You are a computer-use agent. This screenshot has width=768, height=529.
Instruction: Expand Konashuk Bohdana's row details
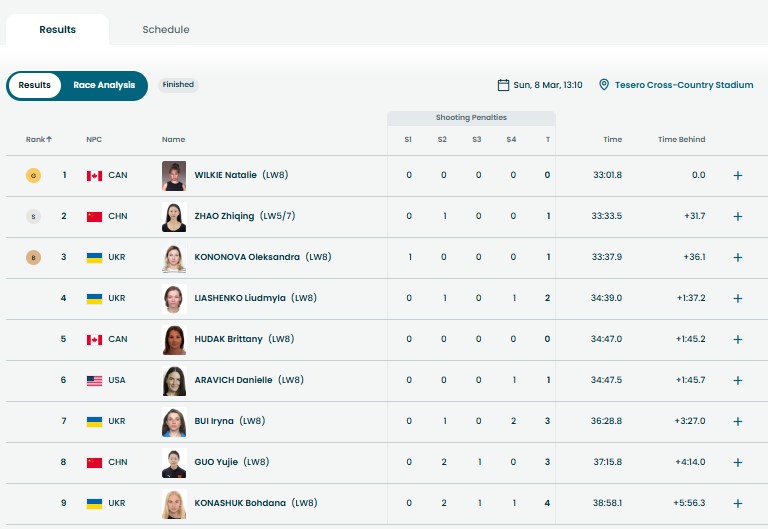coord(738,503)
